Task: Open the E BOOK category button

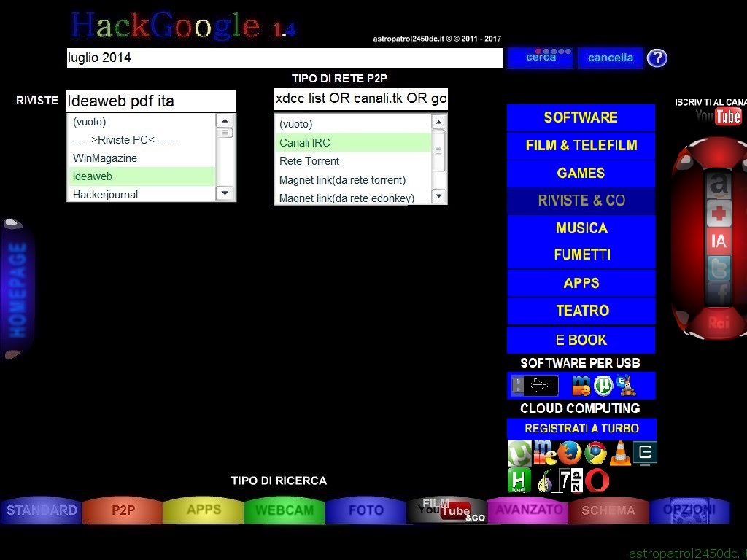Action: click(581, 340)
